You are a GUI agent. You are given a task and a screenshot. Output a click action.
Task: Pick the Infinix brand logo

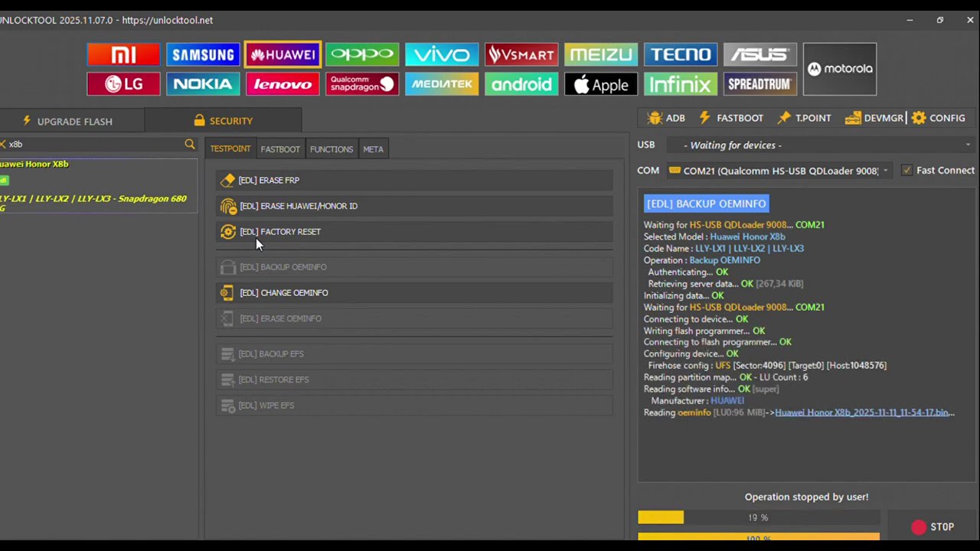point(681,84)
